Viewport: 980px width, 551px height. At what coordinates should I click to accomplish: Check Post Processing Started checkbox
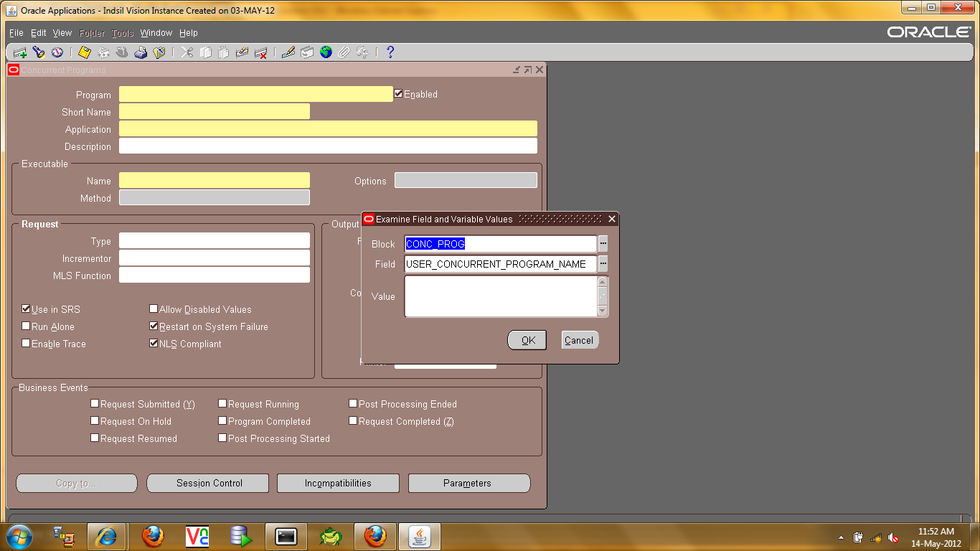coord(222,438)
